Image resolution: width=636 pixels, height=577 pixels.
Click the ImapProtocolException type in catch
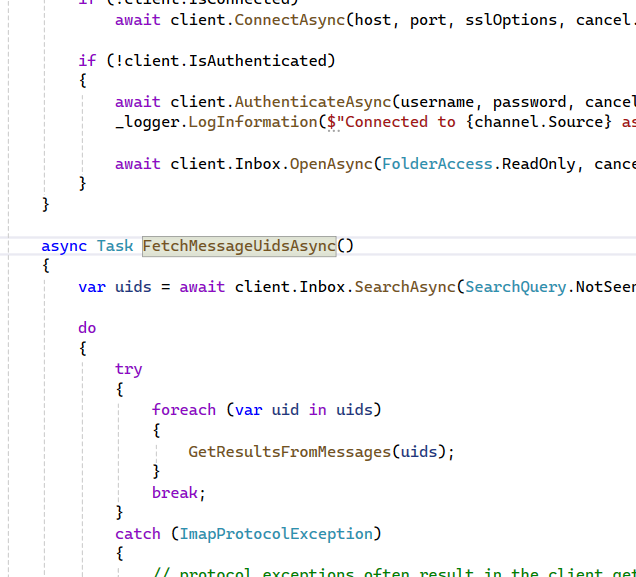coord(276,534)
